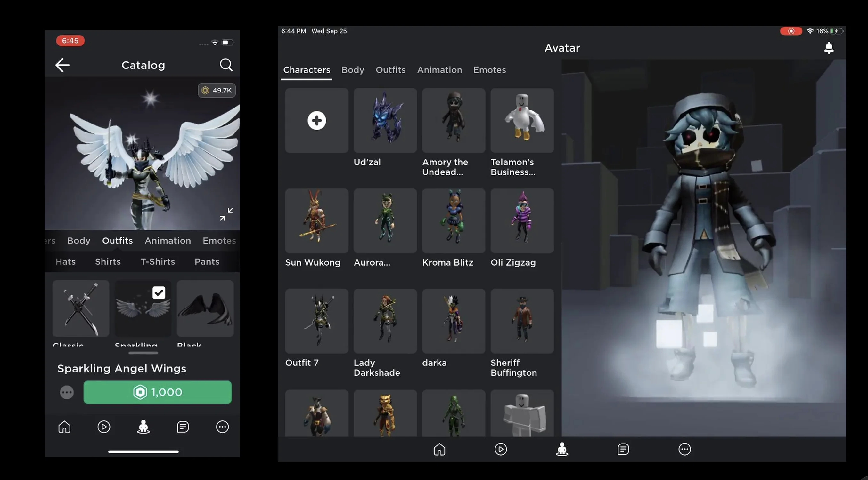The width and height of the screenshot is (868, 480).
Task: Uncheck the Sparkling Angel Wings item checkbox
Action: [159, 293]
